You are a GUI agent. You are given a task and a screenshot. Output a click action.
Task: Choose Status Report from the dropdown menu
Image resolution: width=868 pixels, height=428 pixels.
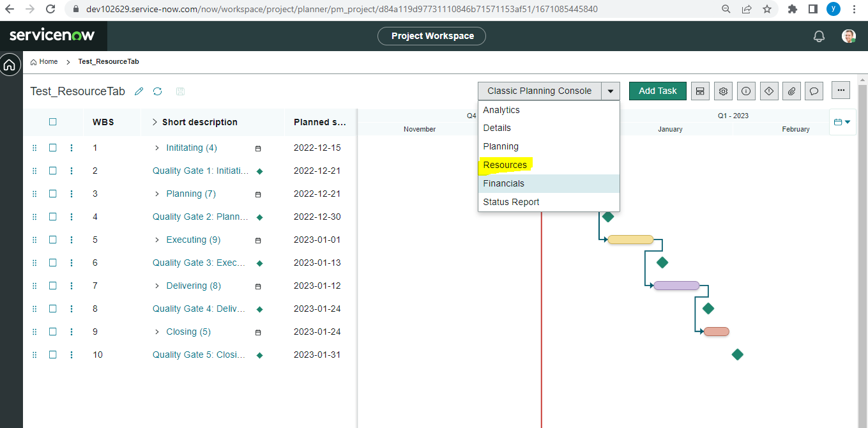point(511,202)
